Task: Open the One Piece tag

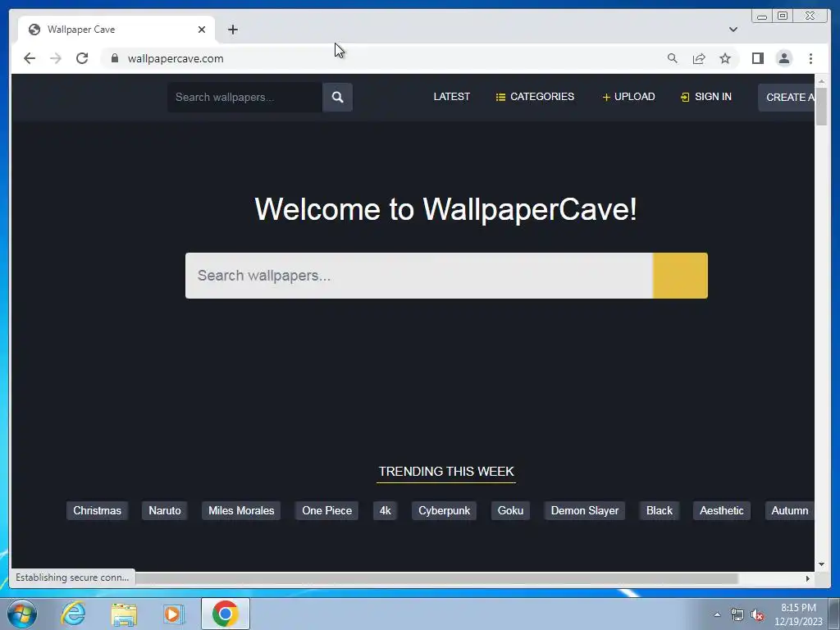Action: 326,510
